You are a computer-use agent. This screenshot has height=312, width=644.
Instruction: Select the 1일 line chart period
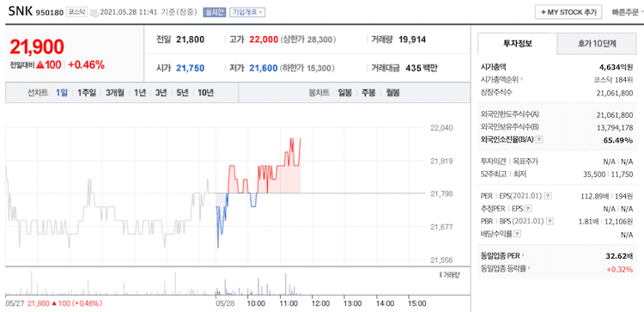pyautogui.click(x=62, y=93)
